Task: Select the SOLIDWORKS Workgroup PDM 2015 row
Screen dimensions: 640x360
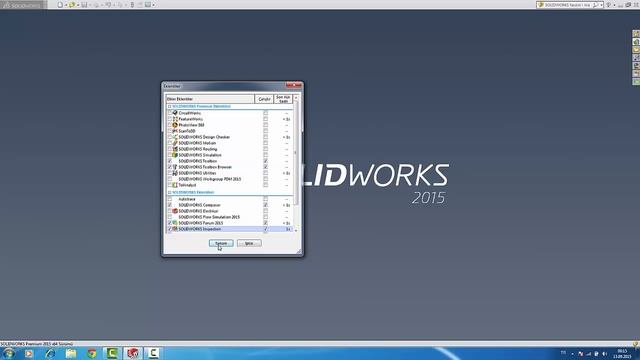Action: 229,179
